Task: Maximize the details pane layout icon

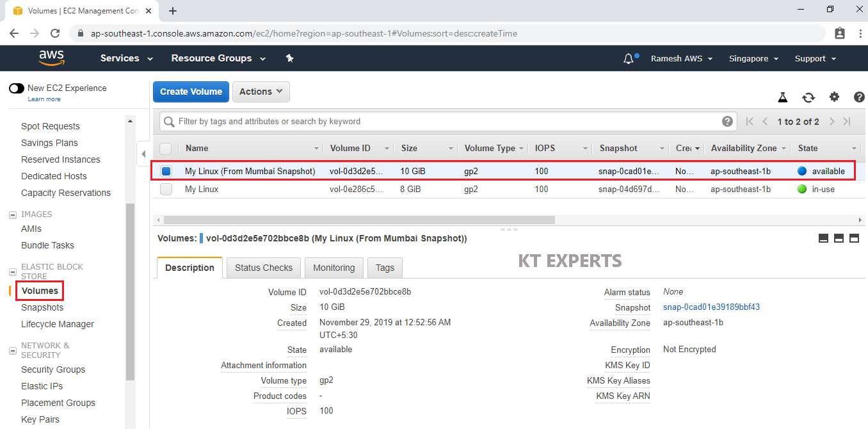Action: coord(854,238)
